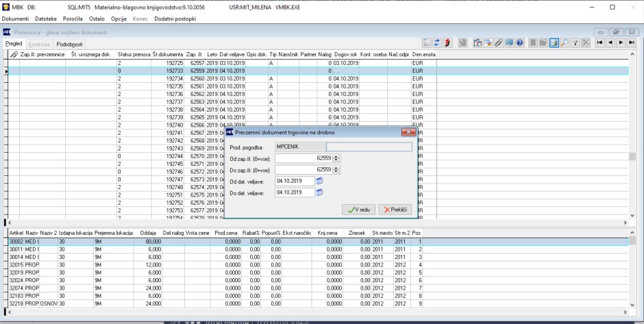Close the Prevzemni dokument dialog with X
The height and width of the screenshot is (324, 644).
pyautogui.click(x=408, y=132)
